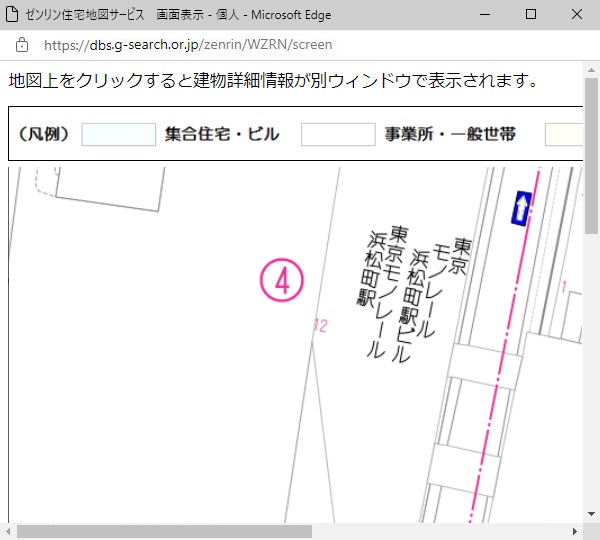Click the pink lot number 12 on map
Viewport: 600px width, 540px height.
click(x=321, y=326)
